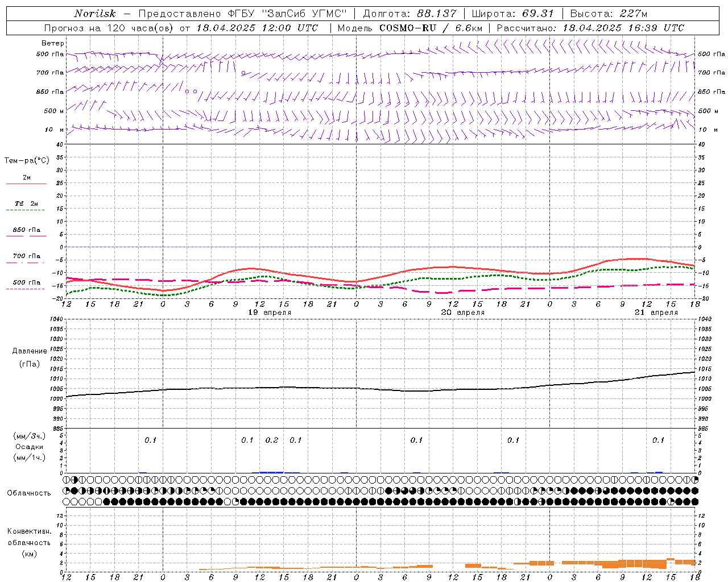
Task: Click the "850 гПа" temperature legend entry
Action: 27,230
